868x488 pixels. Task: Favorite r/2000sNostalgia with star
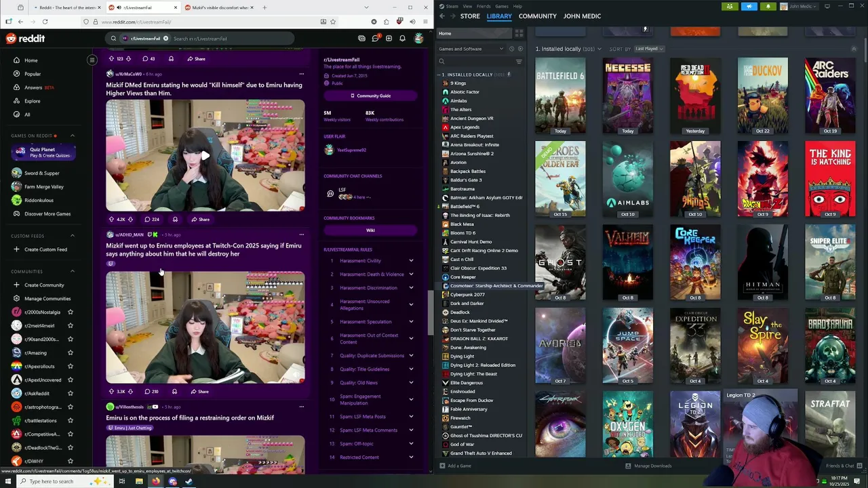70,312
